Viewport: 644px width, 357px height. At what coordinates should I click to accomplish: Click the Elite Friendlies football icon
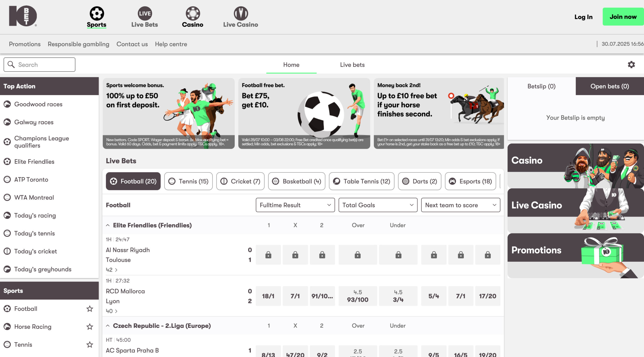7,161
